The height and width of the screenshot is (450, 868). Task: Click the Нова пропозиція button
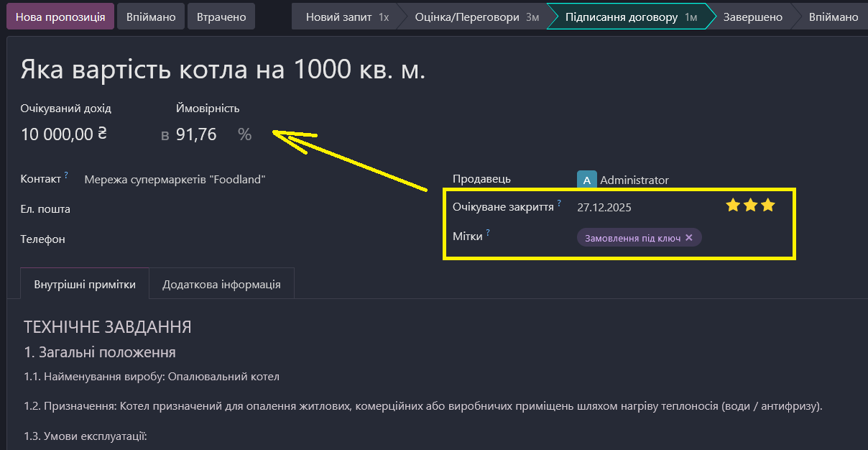pos(60,15)
